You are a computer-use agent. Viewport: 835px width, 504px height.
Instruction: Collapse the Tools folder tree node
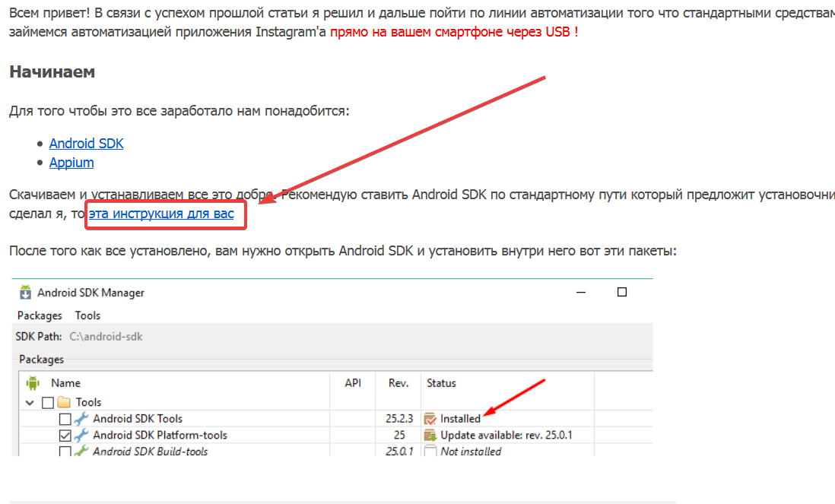click(30, 403)
